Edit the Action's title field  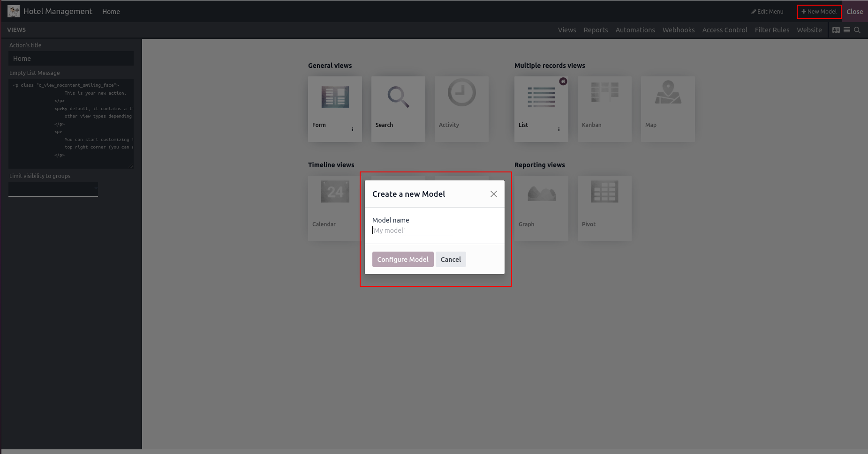71,59
